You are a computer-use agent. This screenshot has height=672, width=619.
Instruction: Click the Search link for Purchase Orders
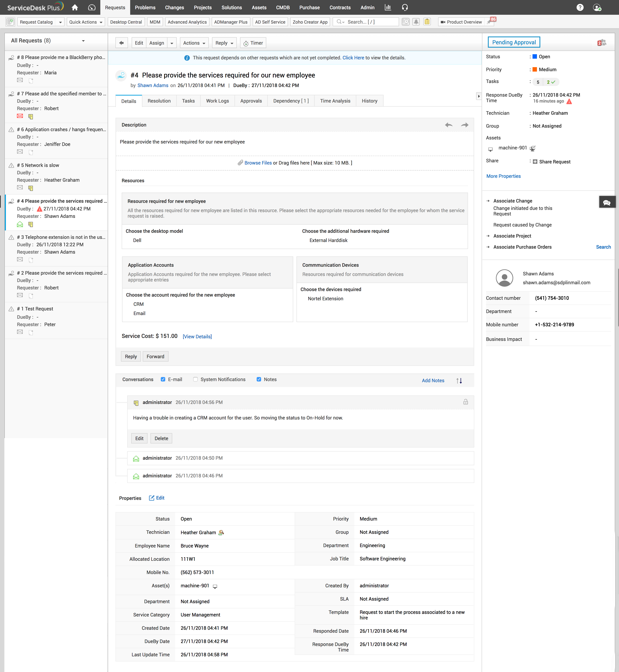point(603,247)
